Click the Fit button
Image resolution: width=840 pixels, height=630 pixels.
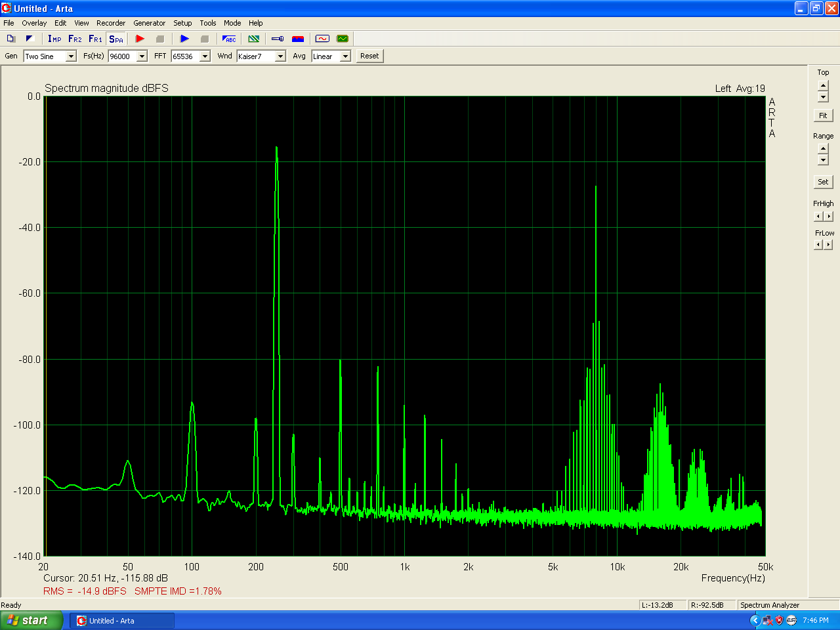click(x=823, y=115)
